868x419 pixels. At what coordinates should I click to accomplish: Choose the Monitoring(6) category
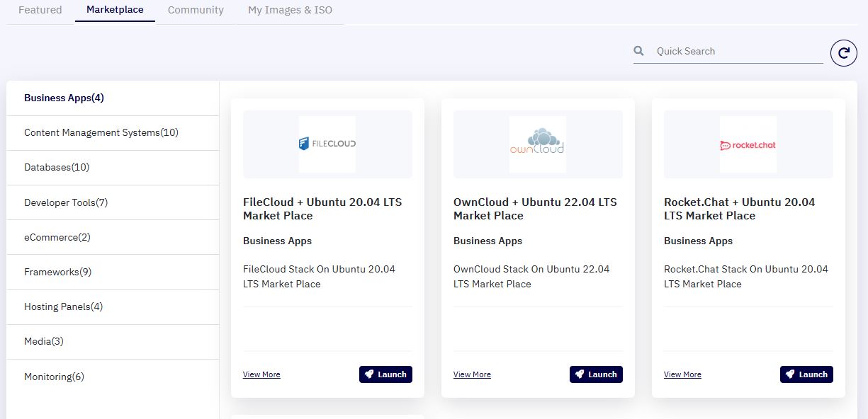tap(113, 377)
